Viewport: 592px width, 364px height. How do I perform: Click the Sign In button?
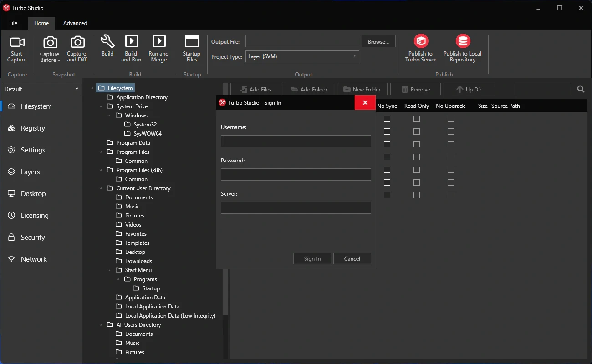tap(312, 259)
